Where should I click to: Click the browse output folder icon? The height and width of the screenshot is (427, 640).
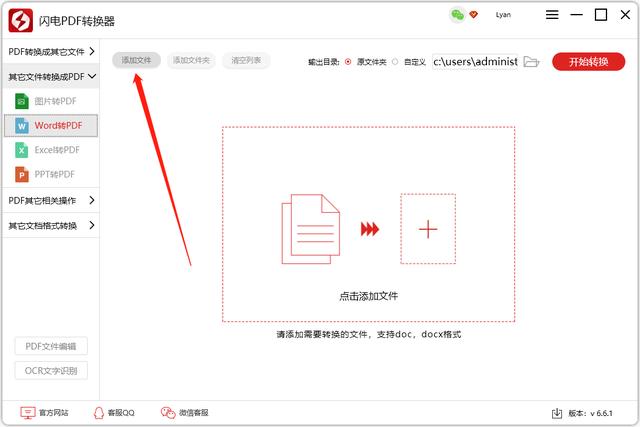point(531,61)
